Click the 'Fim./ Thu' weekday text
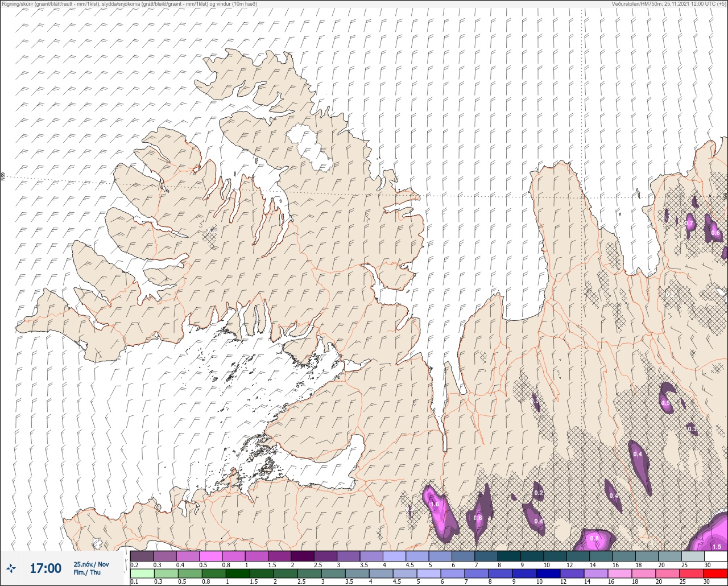728x586 pixels. (x=87, y=572)
